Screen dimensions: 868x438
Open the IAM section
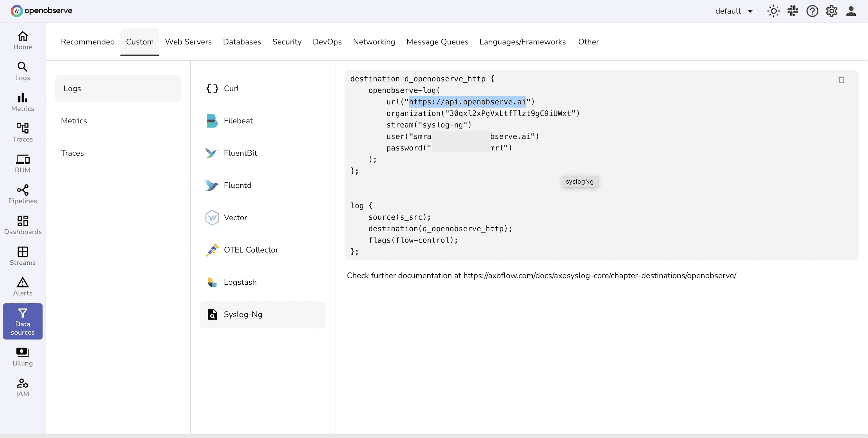coord(23,387)
